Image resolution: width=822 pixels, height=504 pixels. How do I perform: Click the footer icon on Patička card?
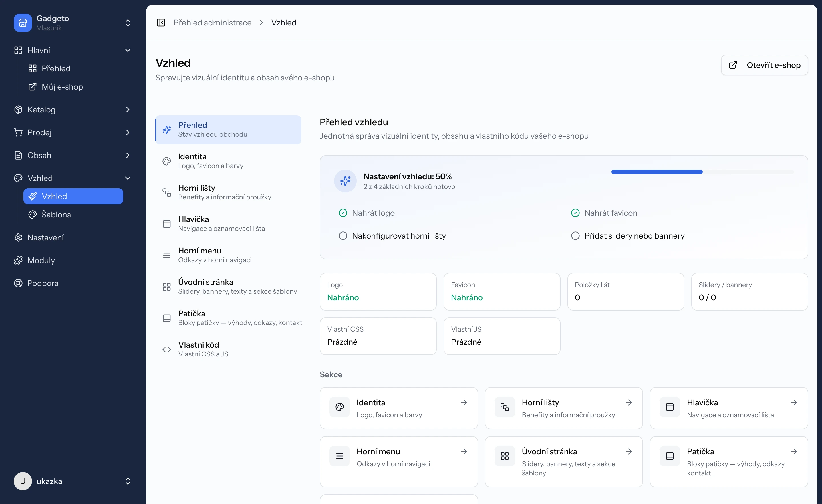tap(670, 456)
